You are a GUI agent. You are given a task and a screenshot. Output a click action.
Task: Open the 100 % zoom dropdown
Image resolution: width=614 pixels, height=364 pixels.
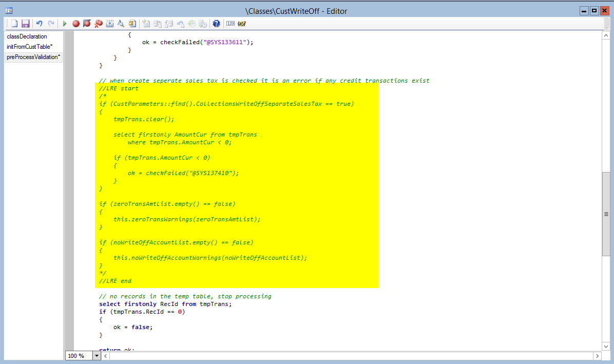point(97,356)
